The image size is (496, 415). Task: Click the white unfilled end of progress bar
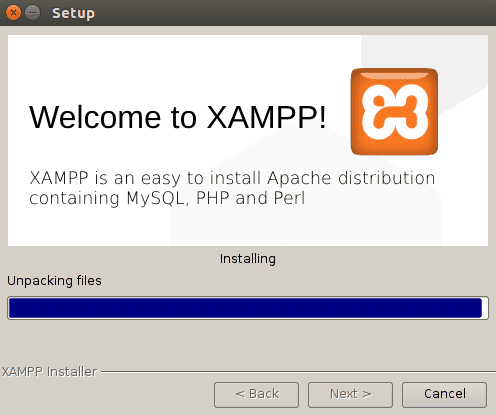pos(485,308)
